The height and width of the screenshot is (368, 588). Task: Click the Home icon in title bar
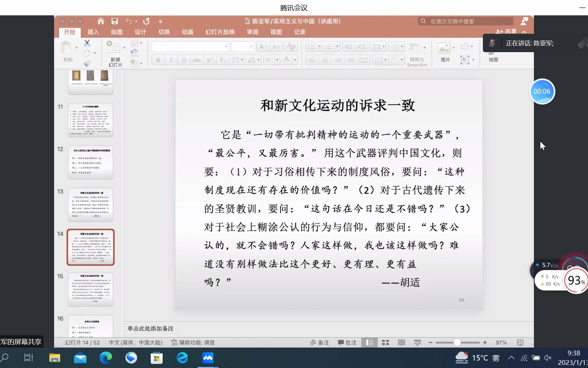pos(101,21)
